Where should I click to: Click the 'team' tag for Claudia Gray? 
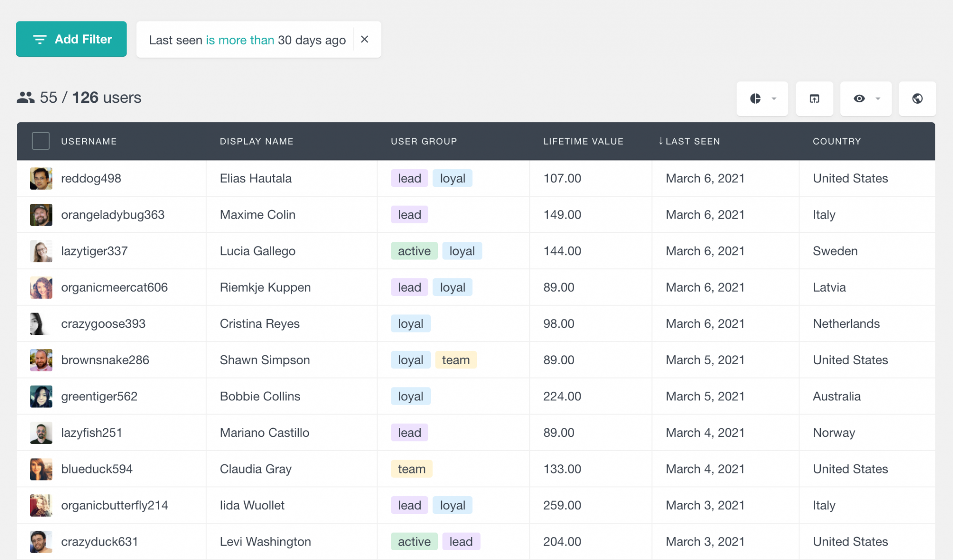(x=411, y=469)
